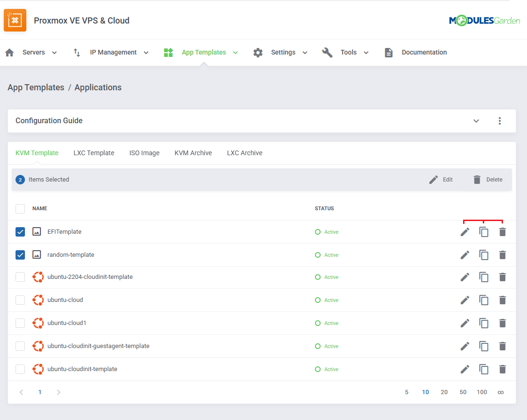Uncheck the random-template checkbox
This screenshot has height=420, width=527.
pos(20,255)
